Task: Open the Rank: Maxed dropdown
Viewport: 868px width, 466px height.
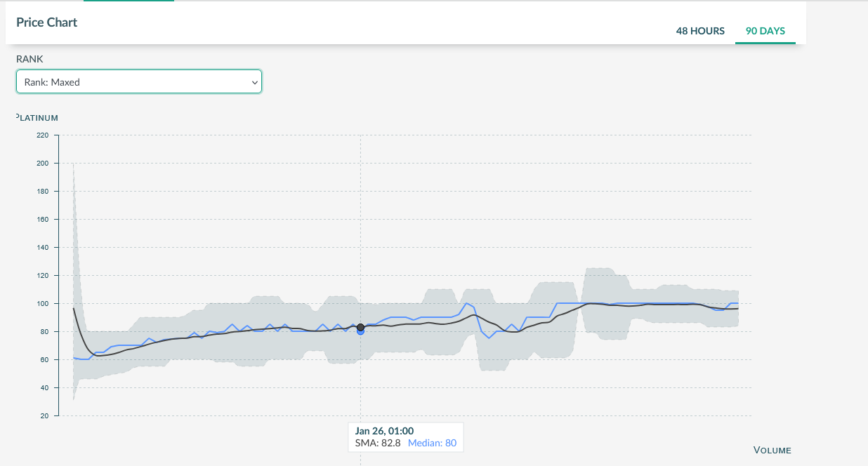Action: 139,81
